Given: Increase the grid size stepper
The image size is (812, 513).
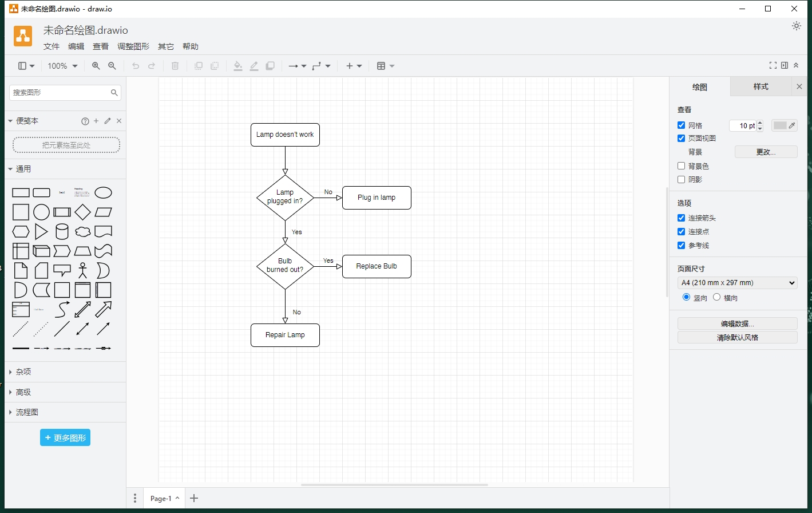Looking at the screenshot, I should 760,123.
